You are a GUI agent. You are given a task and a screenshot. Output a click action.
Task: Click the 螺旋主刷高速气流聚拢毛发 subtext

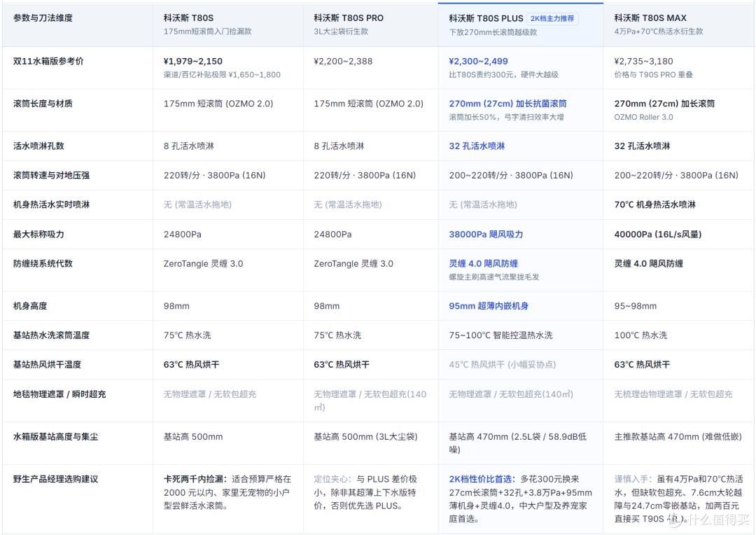click(x=493, y=277)
